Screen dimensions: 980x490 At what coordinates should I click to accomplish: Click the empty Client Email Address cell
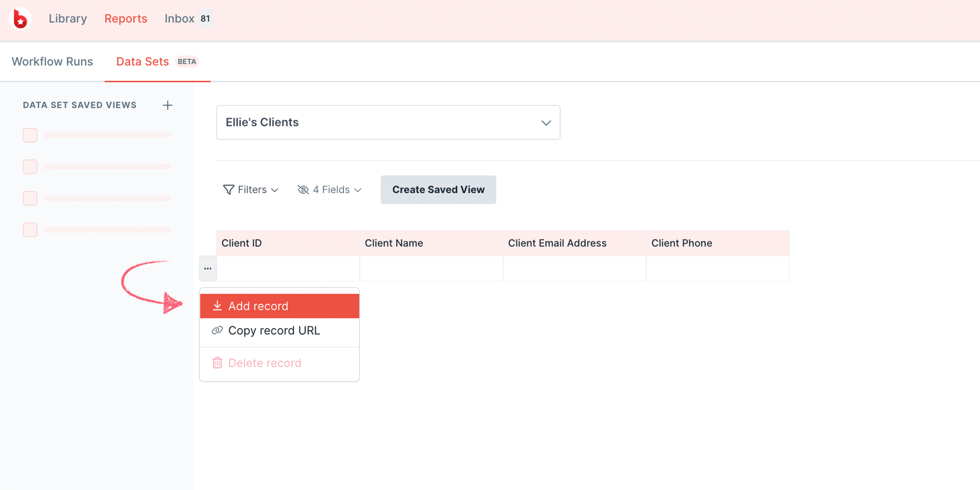click(x=574, y=269)
